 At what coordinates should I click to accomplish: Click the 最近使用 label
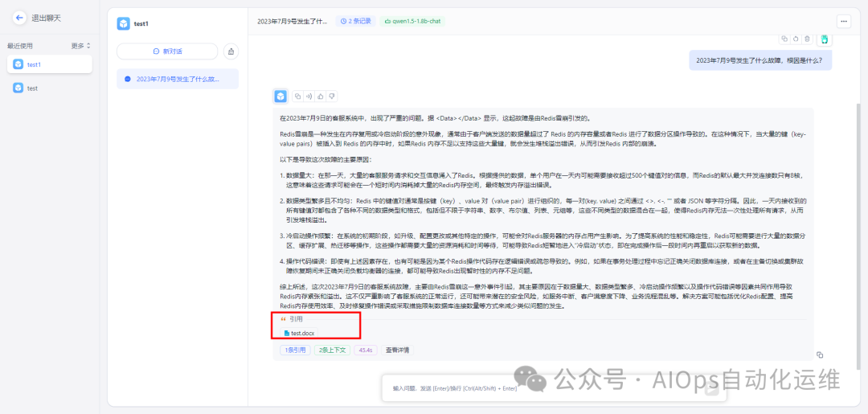[x=20, y=45]
